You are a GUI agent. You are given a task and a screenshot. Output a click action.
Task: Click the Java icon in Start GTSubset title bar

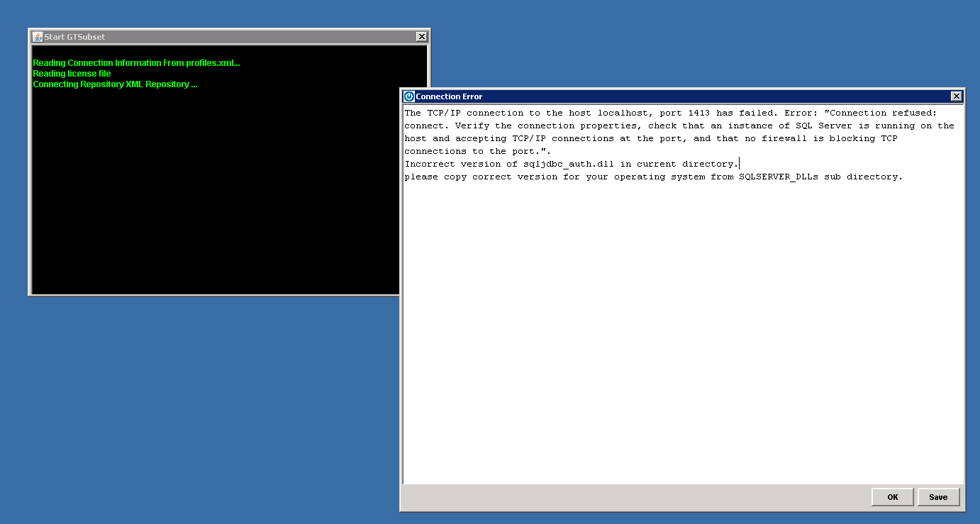tap(38, 37)
